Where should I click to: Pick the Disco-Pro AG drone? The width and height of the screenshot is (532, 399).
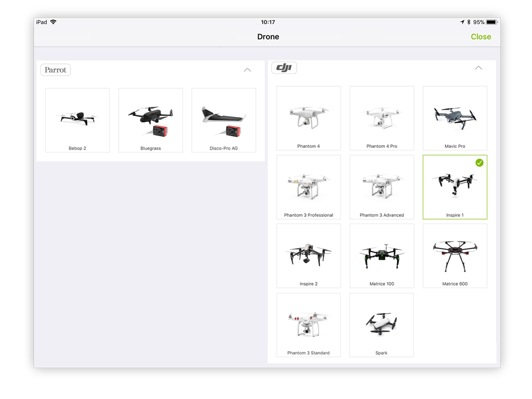pos(223,120)
